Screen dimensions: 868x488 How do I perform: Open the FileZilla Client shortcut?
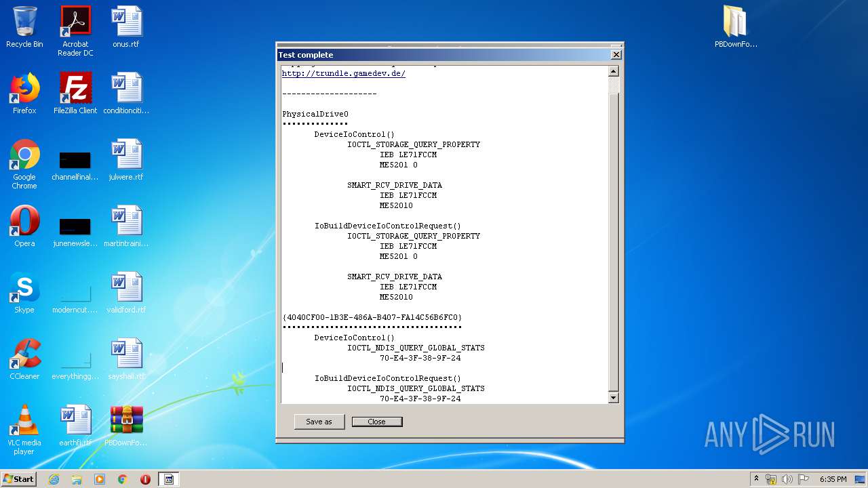pos(75,94)
